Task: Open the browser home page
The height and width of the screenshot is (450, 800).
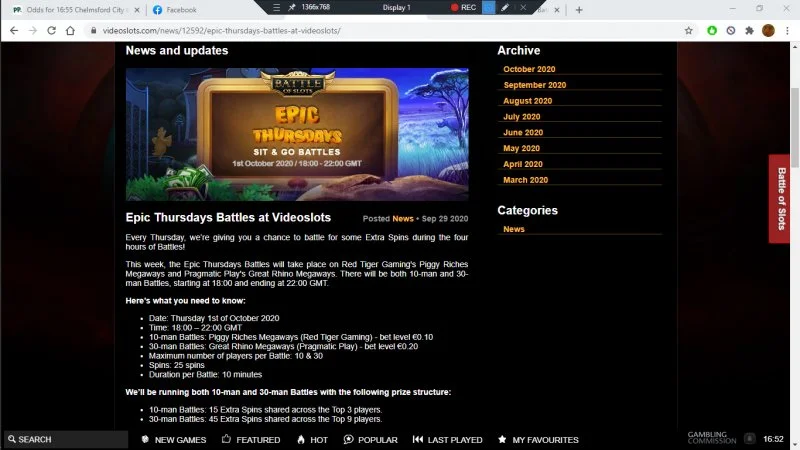Action: click(x=70, y=31)
